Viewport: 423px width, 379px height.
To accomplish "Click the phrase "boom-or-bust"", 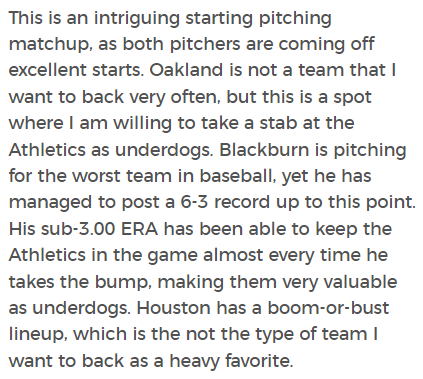I will click(328, 308).
